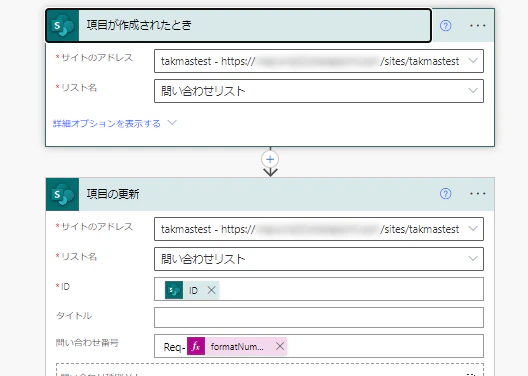Click the empty タイトル input field
This screenshot has width=528, height=376.
319,317
